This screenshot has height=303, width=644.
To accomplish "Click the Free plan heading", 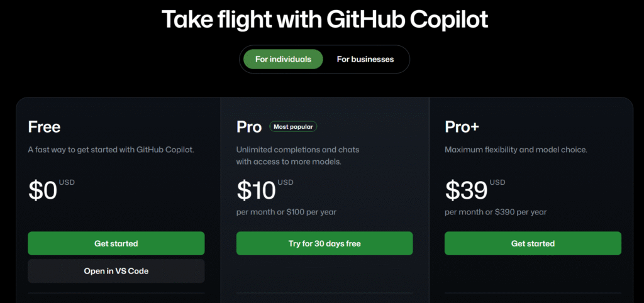I will (44, 127).
